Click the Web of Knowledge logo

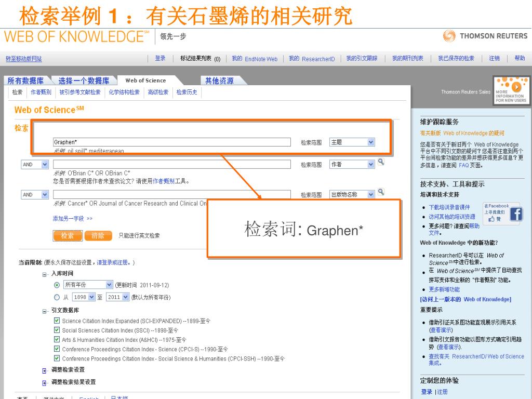[x=77, y=37]
